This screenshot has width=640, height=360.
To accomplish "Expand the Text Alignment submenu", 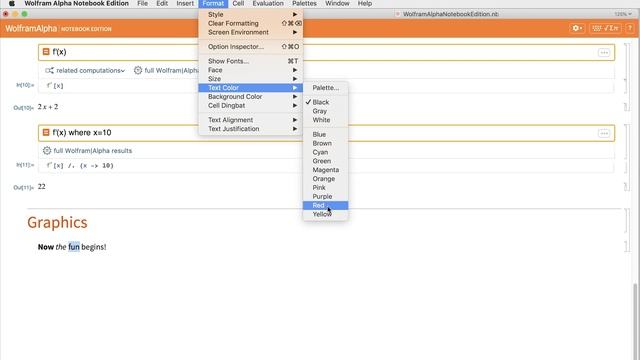I will [251, 120].
